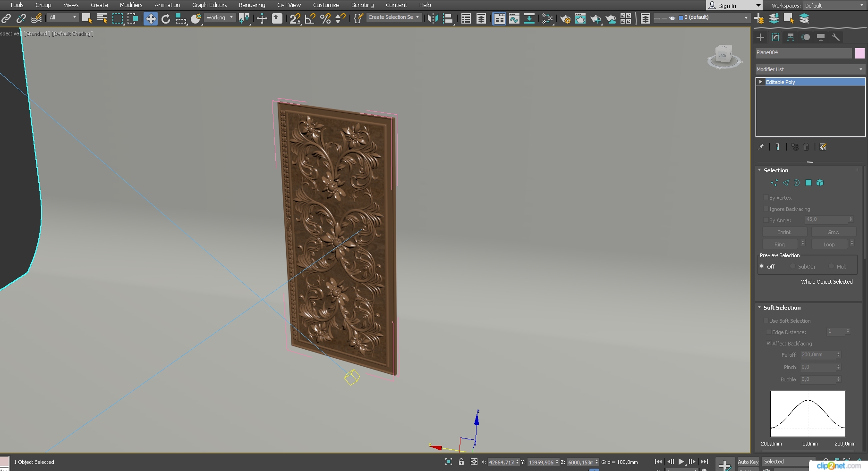The width and height of the screenshot is (868, 471).
Task: Open the Workspaces Default dropdown
Action: click(x=834, y=6)
